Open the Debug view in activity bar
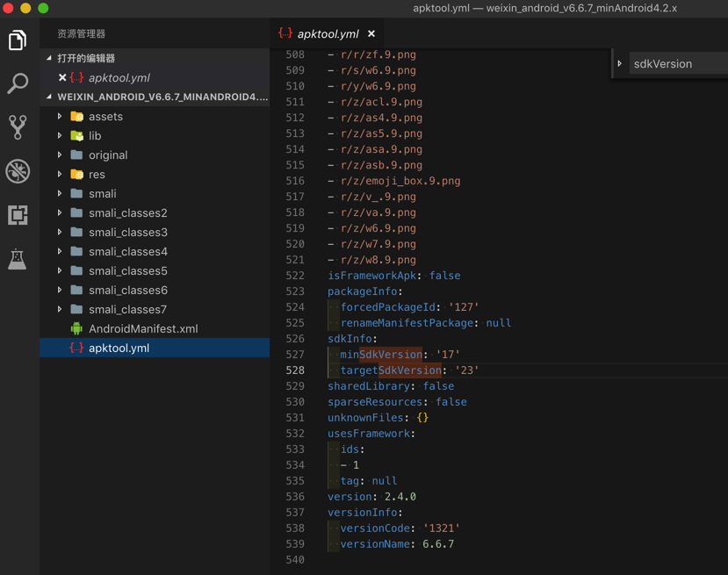 point(18,171)
